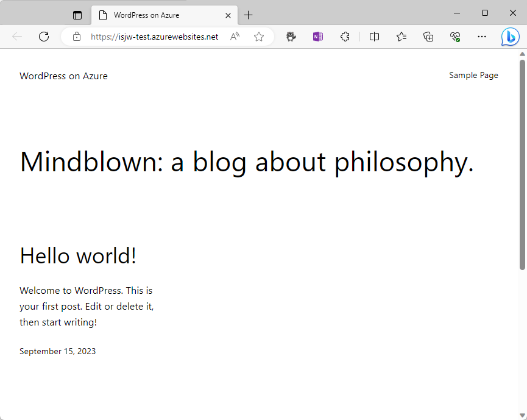
Task: Open the raccoon extension icon
Action: [x=291, y=37]
